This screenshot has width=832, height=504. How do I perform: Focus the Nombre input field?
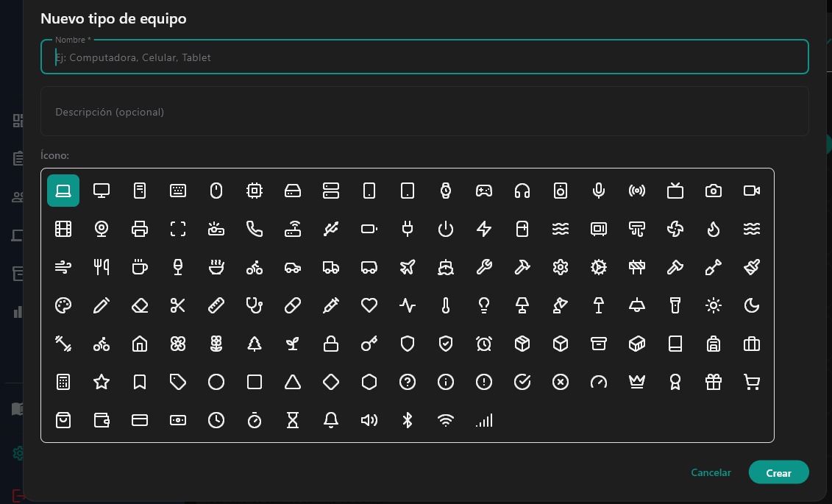(x=424, y=57)
